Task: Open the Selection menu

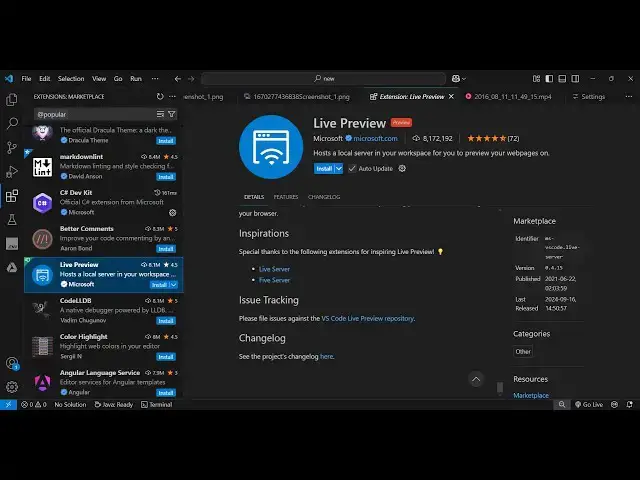Action: click(71, 78)
